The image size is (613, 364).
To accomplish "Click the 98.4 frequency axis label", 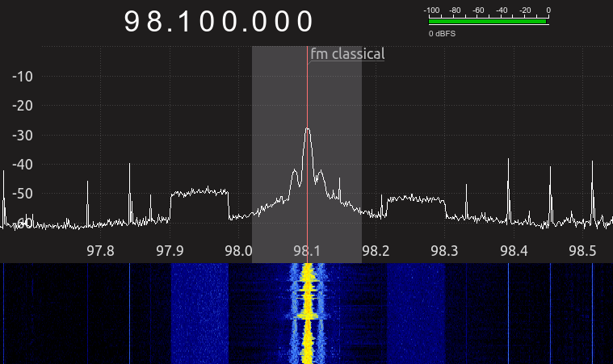I will click(x=514, y=251).
